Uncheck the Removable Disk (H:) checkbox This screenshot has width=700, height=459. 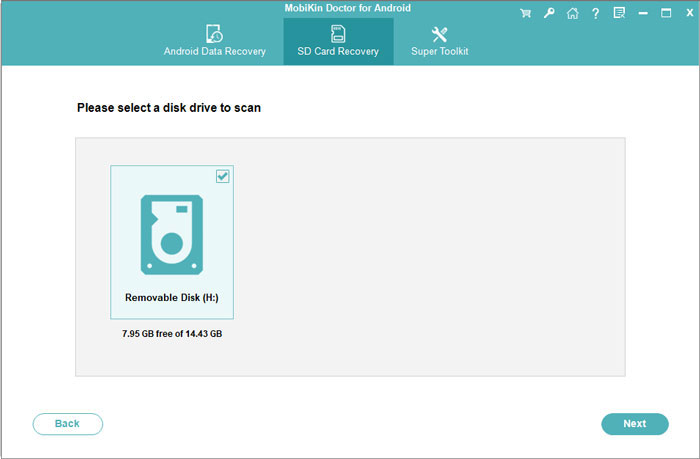point(222,176)
